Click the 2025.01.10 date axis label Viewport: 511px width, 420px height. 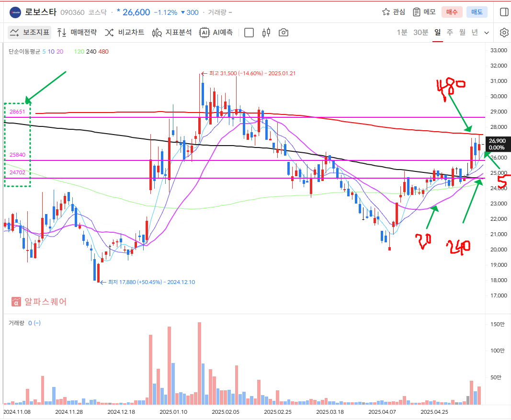(173, 411)
